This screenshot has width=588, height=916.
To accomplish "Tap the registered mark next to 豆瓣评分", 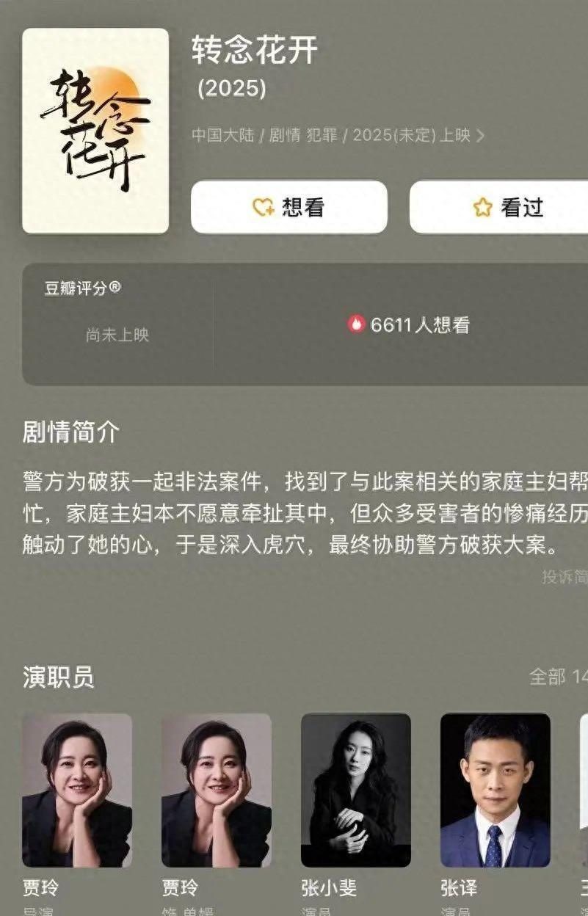I will (x=115, y=288).
